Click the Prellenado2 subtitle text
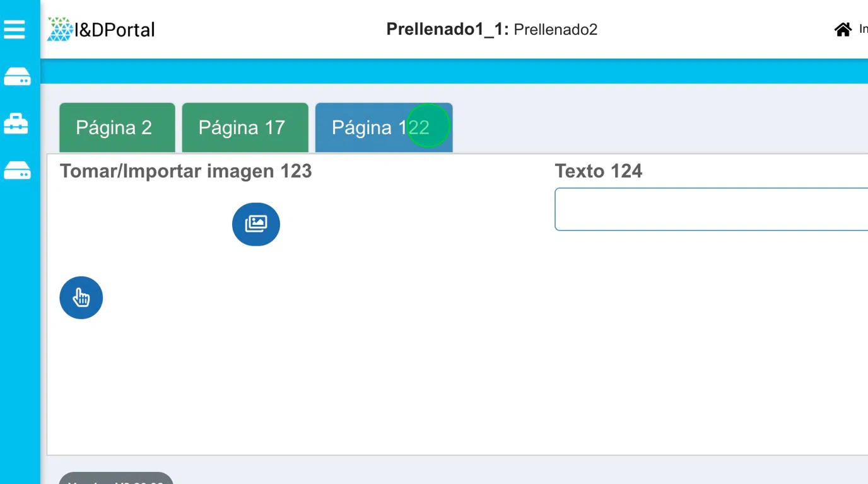Viewport: 868px width, 484px height. click(x=555, y=30)
